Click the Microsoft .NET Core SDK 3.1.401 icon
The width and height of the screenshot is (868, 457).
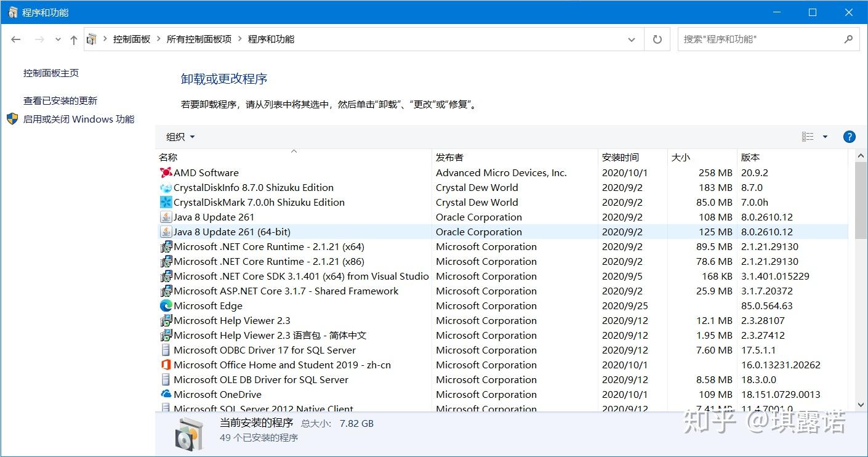[x=166, y=277]
